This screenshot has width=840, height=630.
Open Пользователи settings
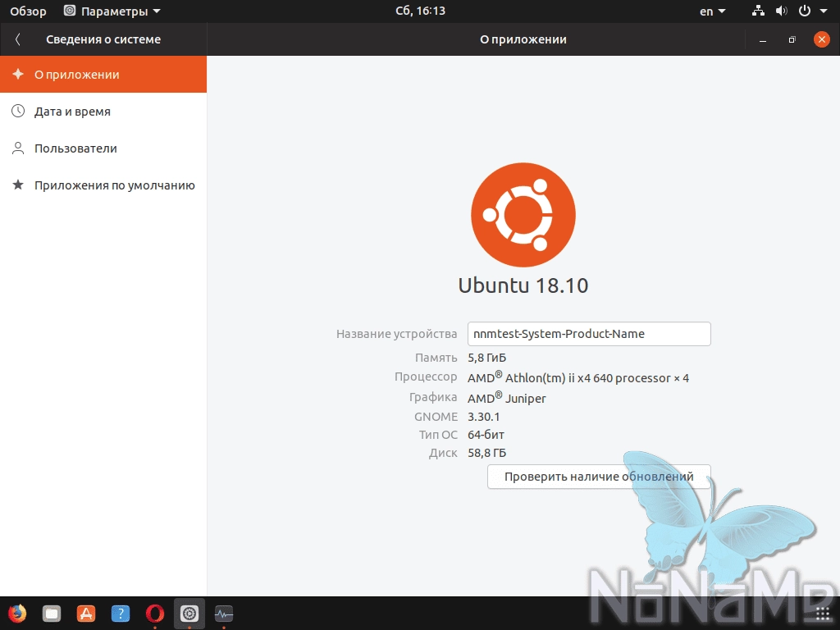(x=103, y=148)
